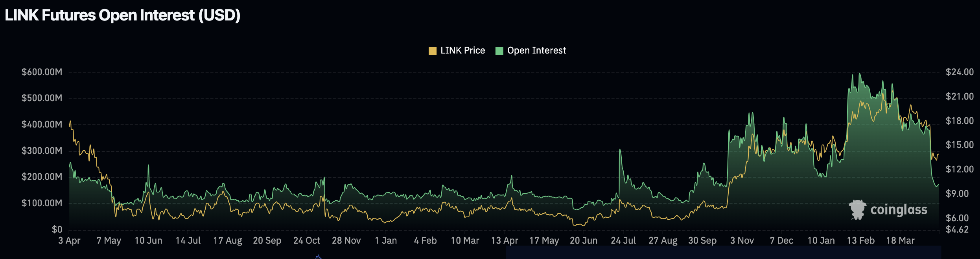Click the $9.00 price axis label
Image resolution: width=980 pixels, height=259 pixels.
(x=957, y=194)
